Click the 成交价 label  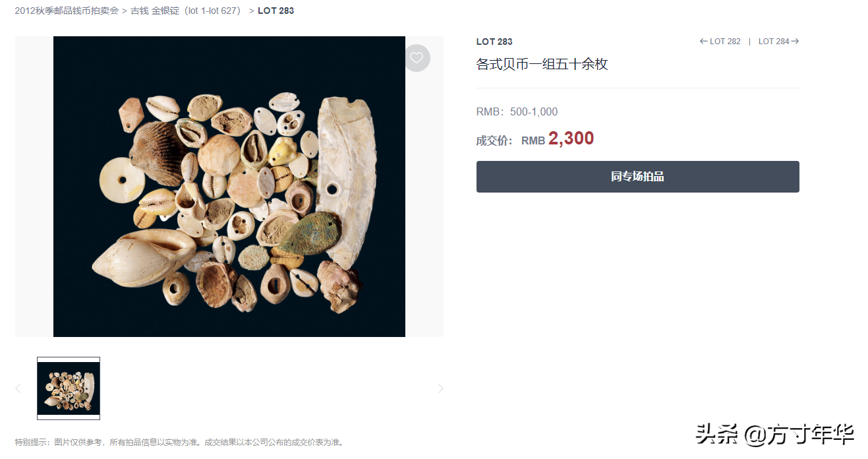coord(494,140)
